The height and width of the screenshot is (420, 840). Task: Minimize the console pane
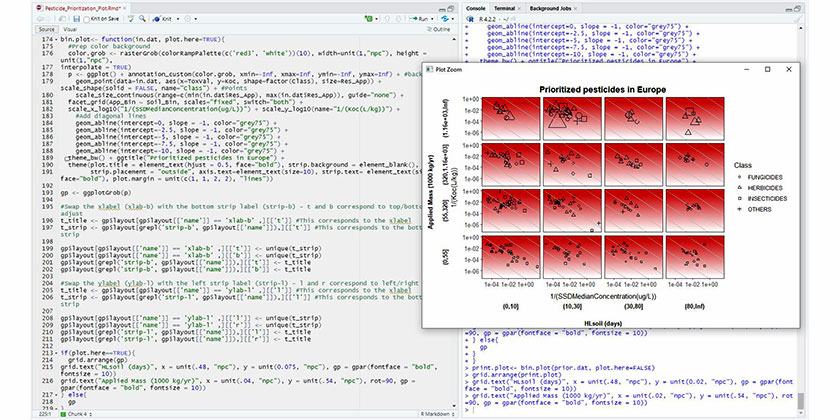point(789,9)
